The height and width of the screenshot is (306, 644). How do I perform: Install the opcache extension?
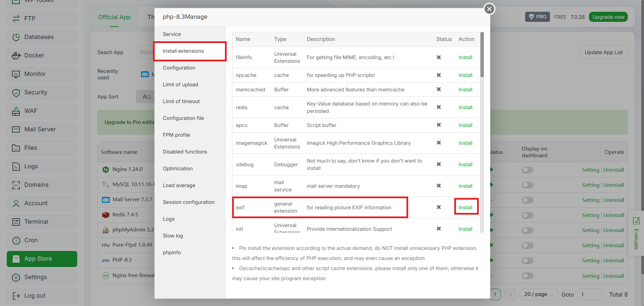tap(465, 75)
